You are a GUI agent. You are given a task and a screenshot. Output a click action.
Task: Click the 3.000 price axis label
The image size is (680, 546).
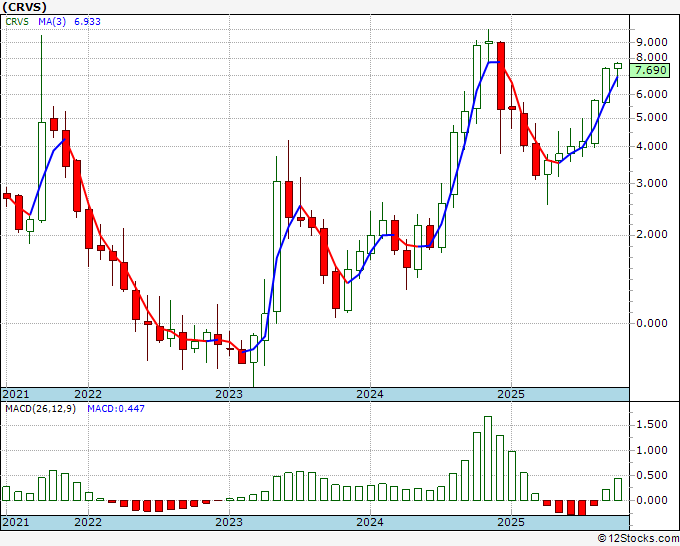tap(651, 183)
